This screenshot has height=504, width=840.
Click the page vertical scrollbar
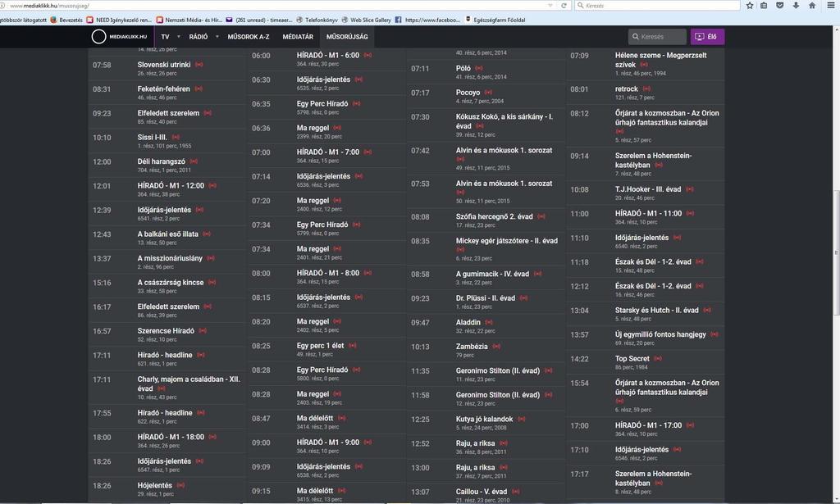click(836, 252)
